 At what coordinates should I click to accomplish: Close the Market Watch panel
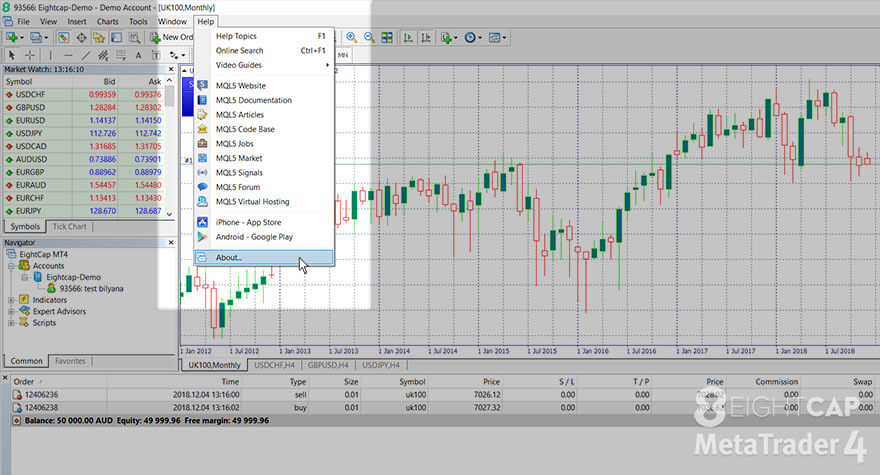click(x=171, y=69)
